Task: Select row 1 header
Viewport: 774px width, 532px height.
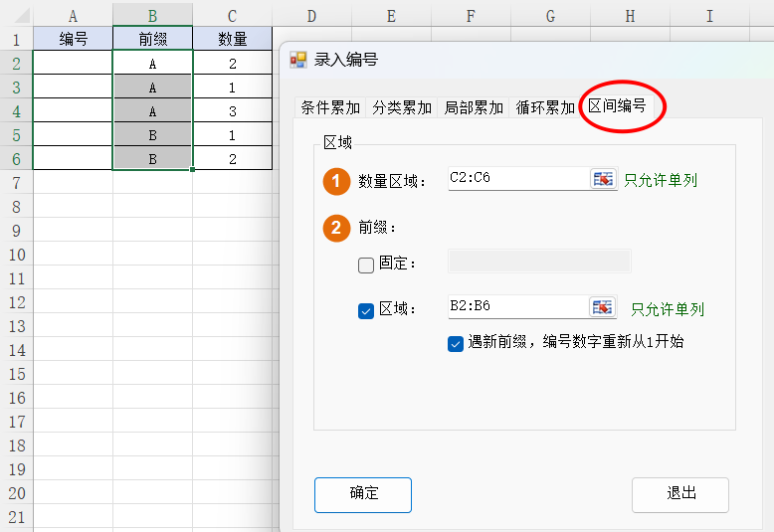Action: 16,39
